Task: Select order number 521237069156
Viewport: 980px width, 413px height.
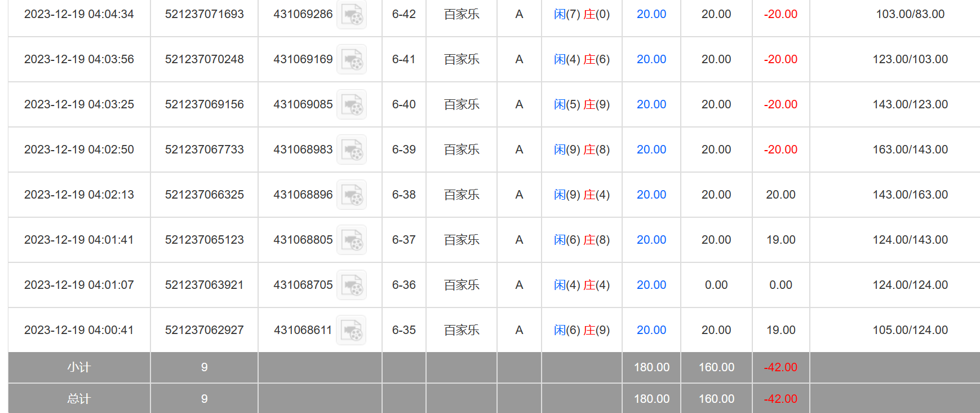Action: [205, 104]
